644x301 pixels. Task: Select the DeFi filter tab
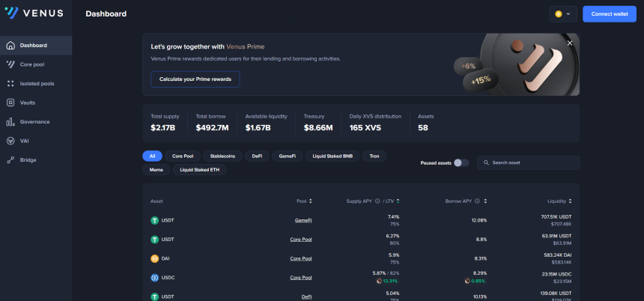[x=257, y=156]
